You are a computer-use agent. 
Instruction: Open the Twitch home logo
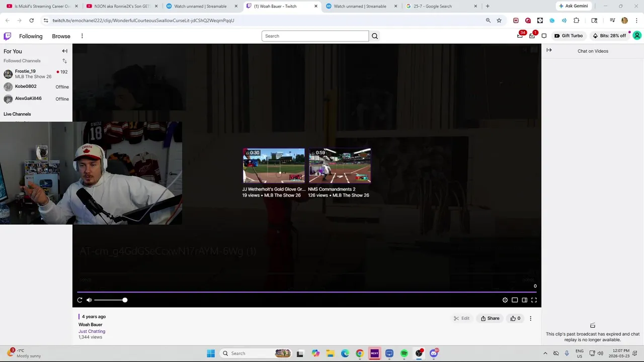click(x=8, y=36)
